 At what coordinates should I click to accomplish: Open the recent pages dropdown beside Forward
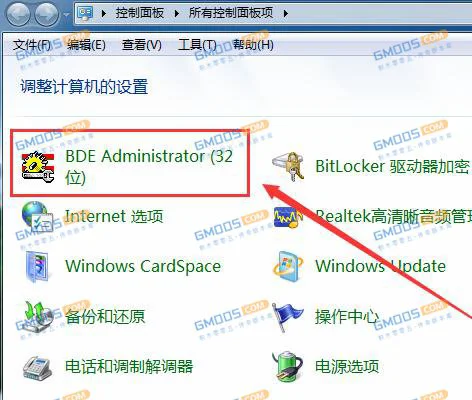coord(67,15)
